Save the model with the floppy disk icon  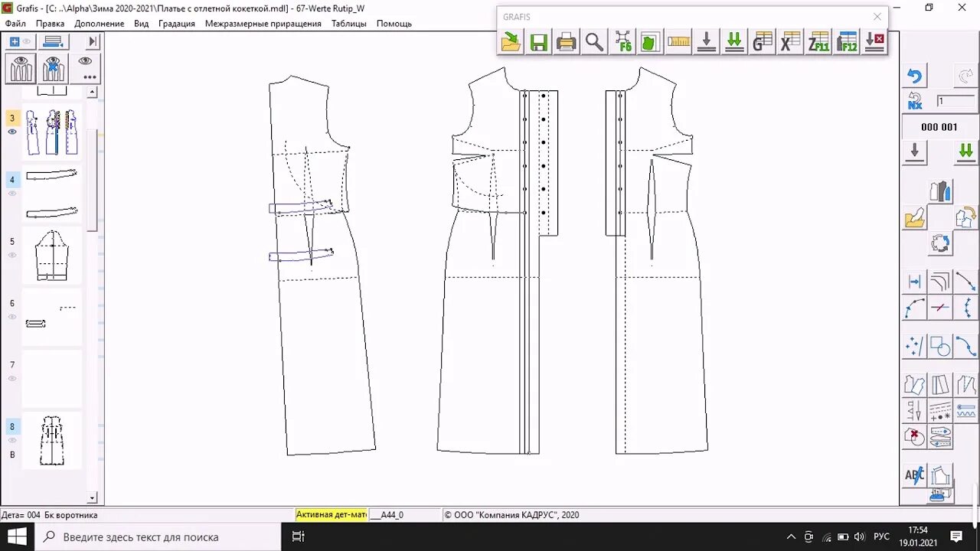tap(539, 42)
